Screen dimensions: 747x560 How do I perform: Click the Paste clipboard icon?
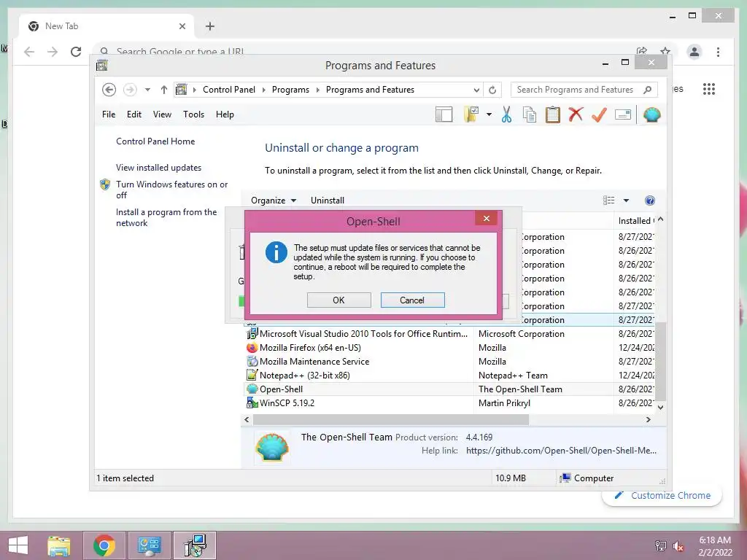(x=553, y=114)
